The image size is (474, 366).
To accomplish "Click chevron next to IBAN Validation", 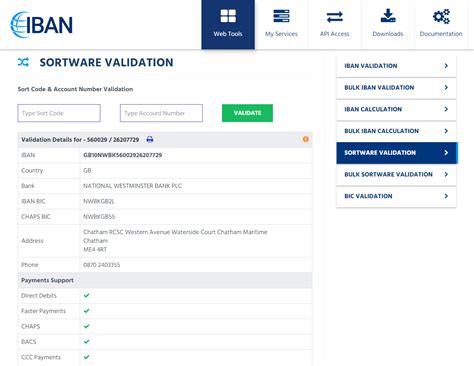I will pyautogui.click(x=446, y=66).
